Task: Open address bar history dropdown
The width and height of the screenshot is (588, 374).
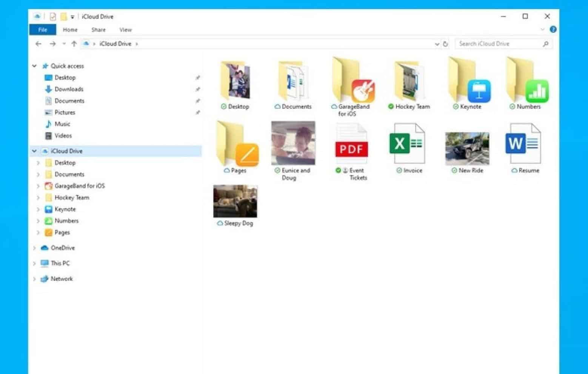Action: point(437,44)
